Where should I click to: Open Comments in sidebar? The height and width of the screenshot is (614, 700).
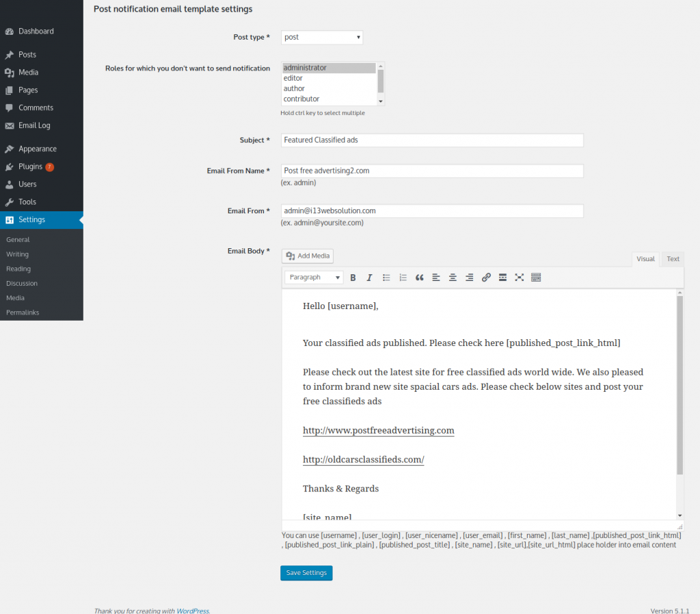click(42, 107)
